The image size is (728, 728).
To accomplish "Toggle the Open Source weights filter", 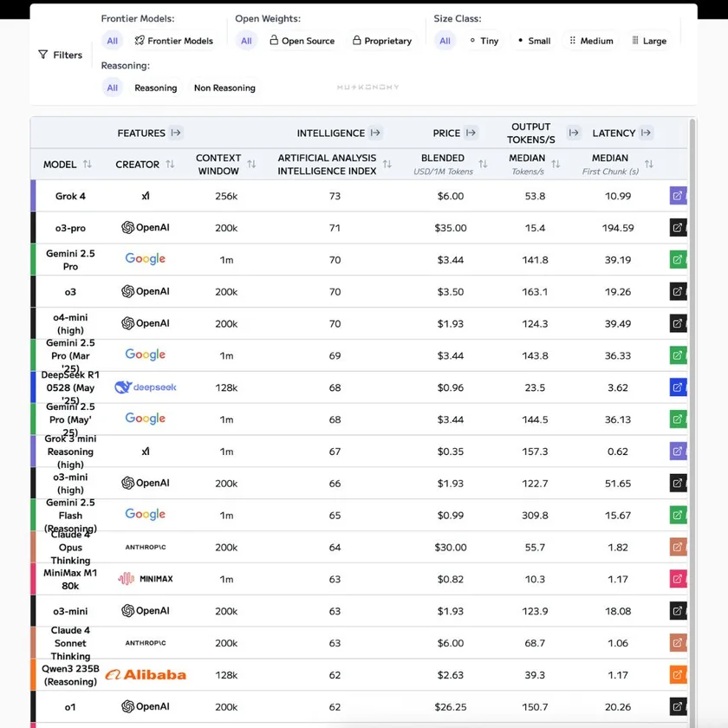I will [302, 41].
